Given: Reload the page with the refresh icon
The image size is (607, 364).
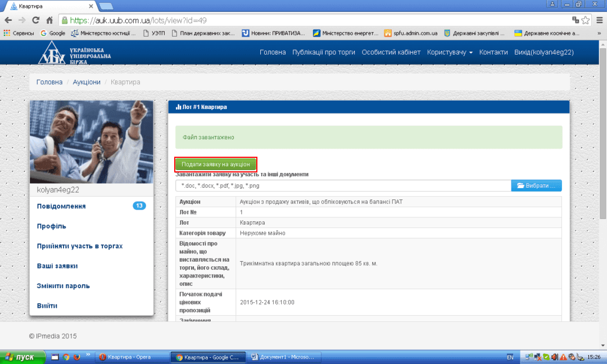Looking at the screenshot, I should tap(35, 20).
